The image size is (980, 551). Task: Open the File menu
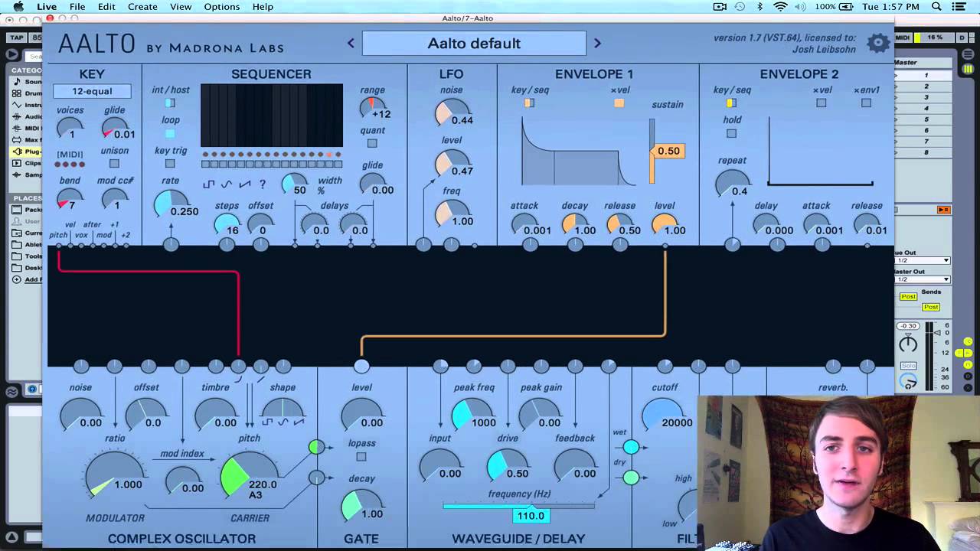(x=77, y=7)
